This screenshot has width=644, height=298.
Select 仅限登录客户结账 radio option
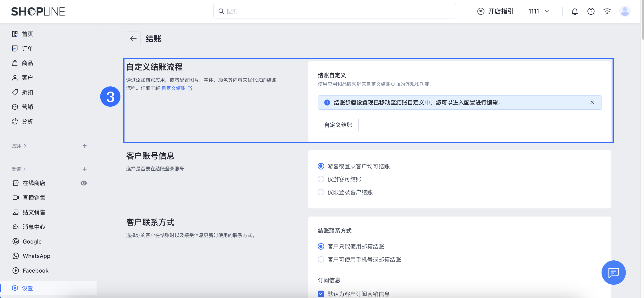pos(321,192)
